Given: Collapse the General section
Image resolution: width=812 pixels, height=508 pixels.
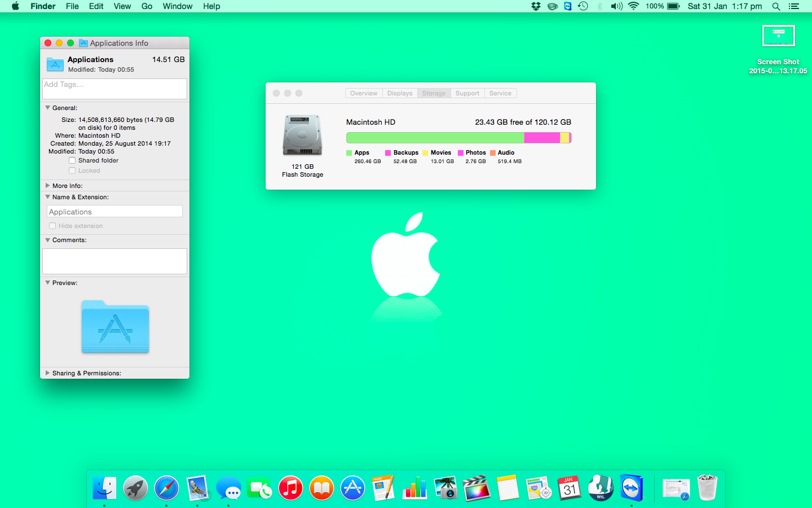Looking at the screenshot, I should [47, 107].
